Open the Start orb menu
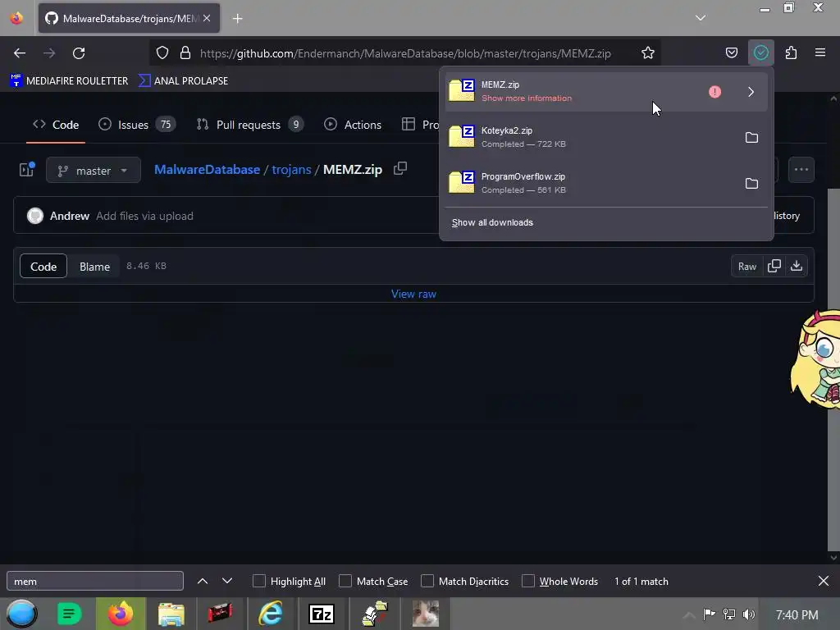 pyautogui.click(x=22, y=614)
